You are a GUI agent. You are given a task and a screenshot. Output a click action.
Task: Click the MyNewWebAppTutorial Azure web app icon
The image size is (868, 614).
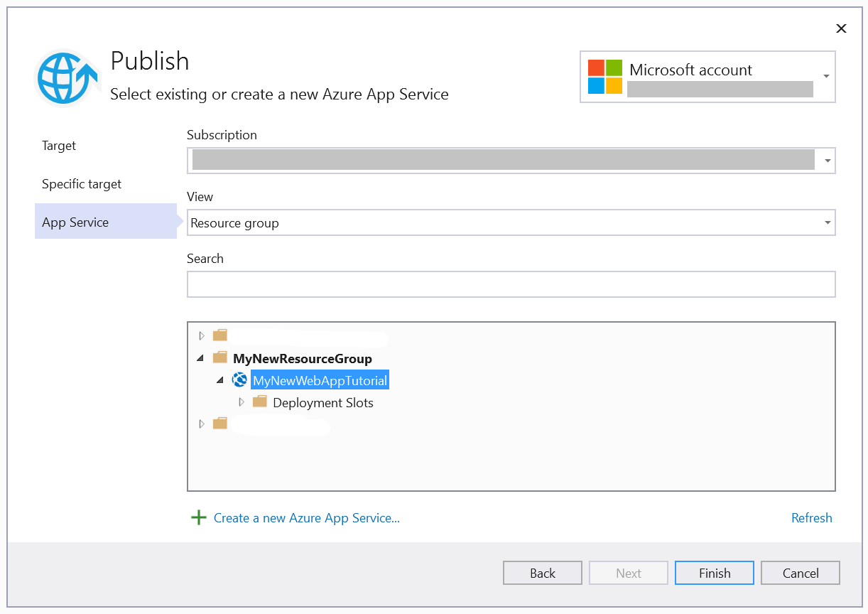pyautogui.click(x=239, y=379)
